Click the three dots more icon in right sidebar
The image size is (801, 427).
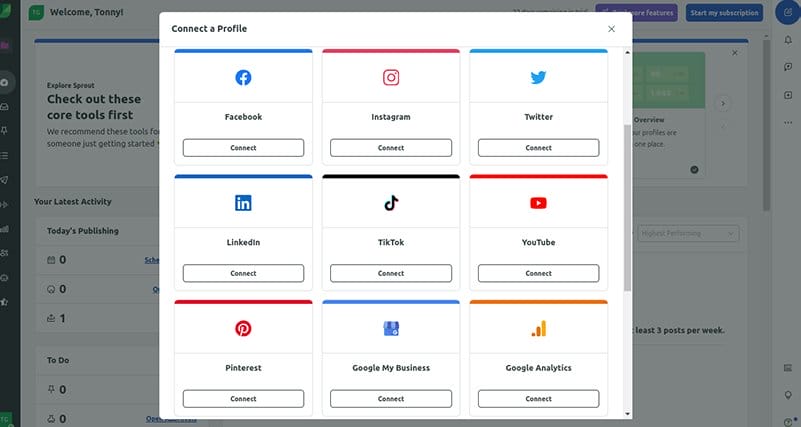coord(788,123)
